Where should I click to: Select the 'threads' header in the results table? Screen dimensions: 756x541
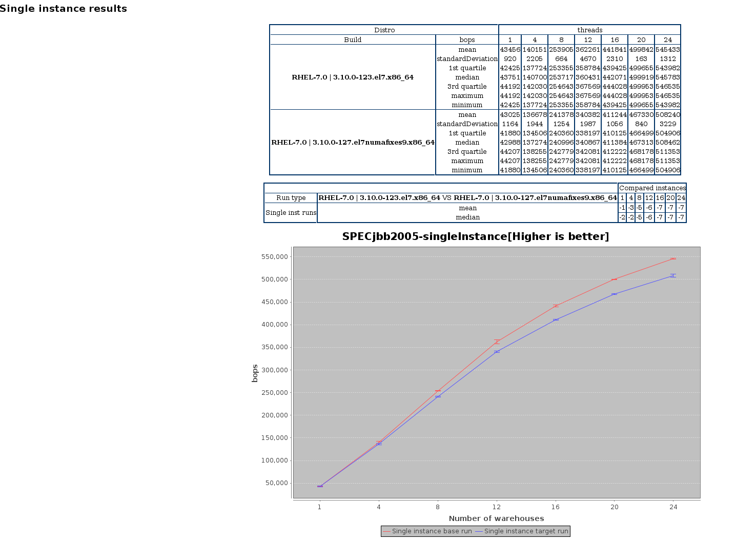pyautogui.click(x=589, y=30)
